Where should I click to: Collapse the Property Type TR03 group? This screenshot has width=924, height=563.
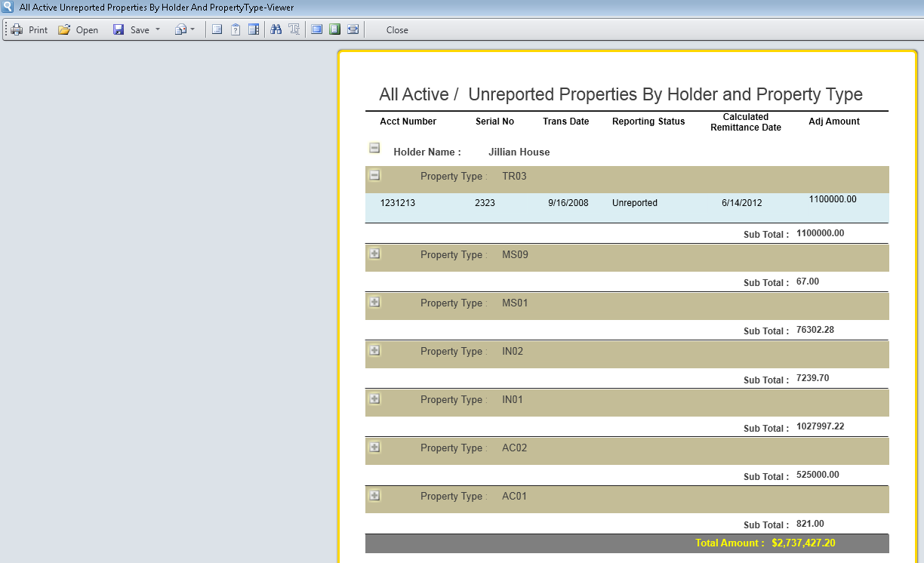click(374, 175)
